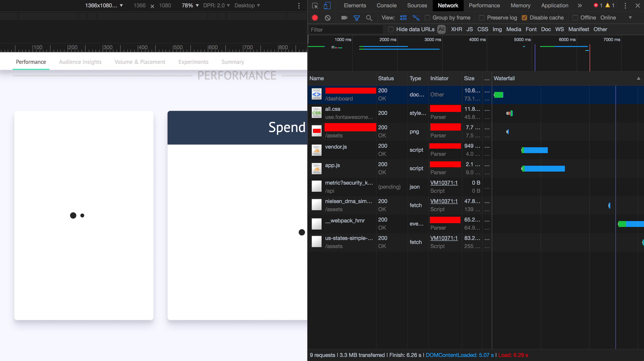Screen dimensions: 644x361
Task: Enable the Preserve log checkbox
Action: [x=481, y=18]
